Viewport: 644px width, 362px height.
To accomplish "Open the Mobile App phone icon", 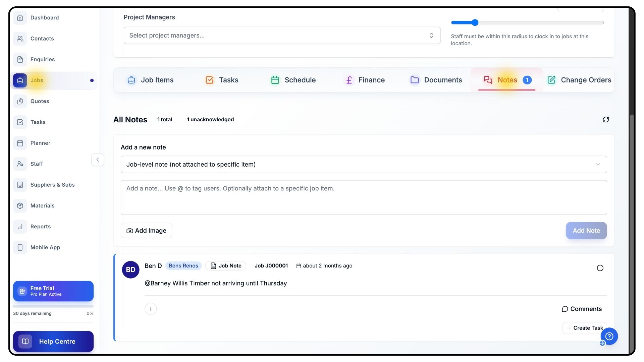I will tap(20, 247).
